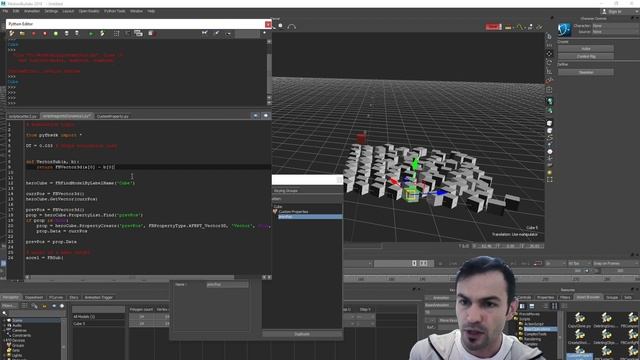Expand the Lights node in Navigator tree
Screen dimensions: 640x360
pos(4,355)
